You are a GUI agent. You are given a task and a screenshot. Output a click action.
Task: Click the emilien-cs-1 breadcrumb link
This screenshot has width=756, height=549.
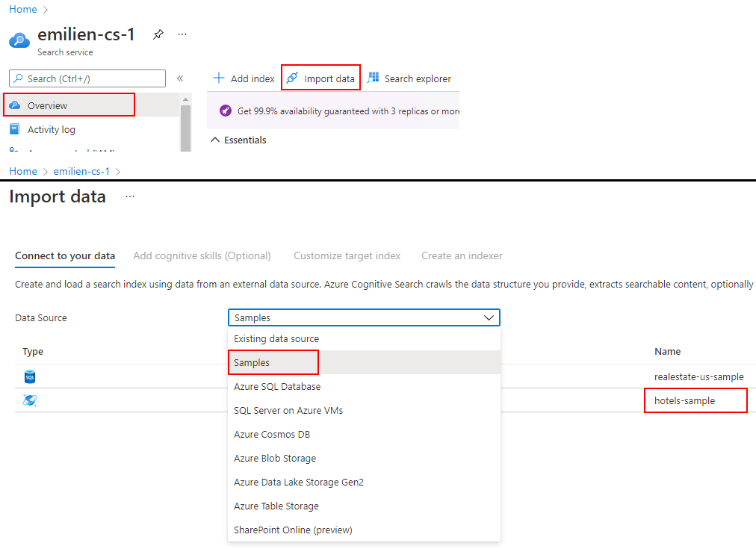click(x=81, y=171)
